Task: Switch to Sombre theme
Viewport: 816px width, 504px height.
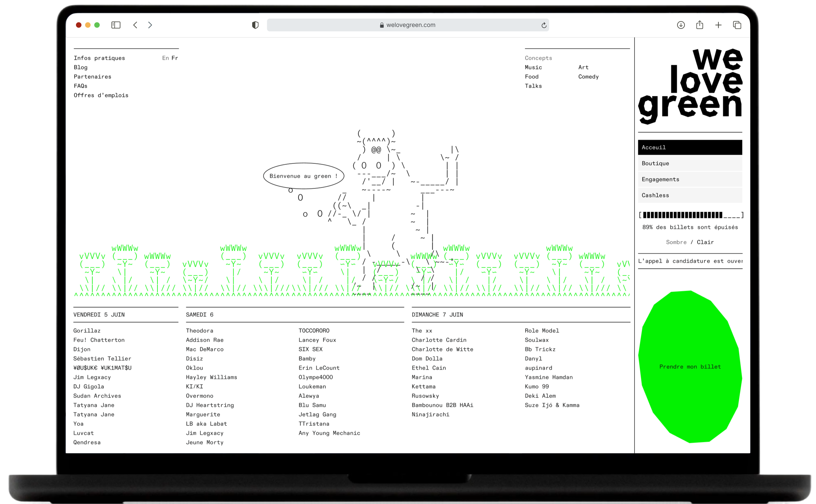Action: (x=676, y=242)
